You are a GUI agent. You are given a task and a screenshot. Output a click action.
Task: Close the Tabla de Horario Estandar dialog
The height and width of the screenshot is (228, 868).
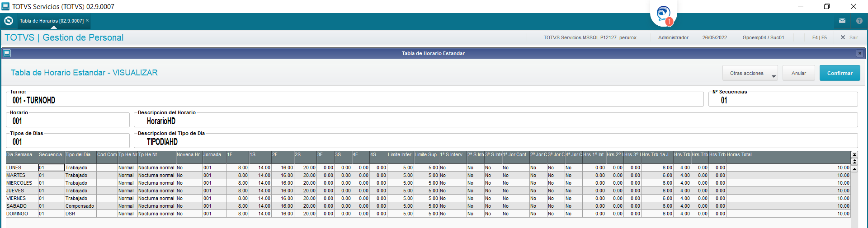click(860, 53)
